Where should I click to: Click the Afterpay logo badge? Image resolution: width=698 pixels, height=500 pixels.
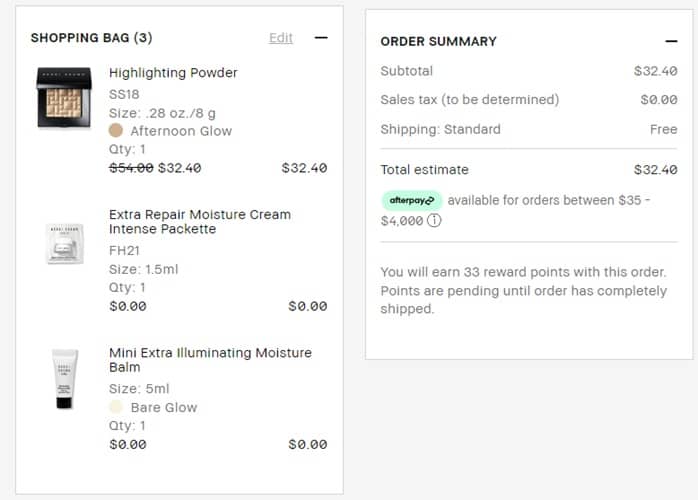(x=412, y=200)
